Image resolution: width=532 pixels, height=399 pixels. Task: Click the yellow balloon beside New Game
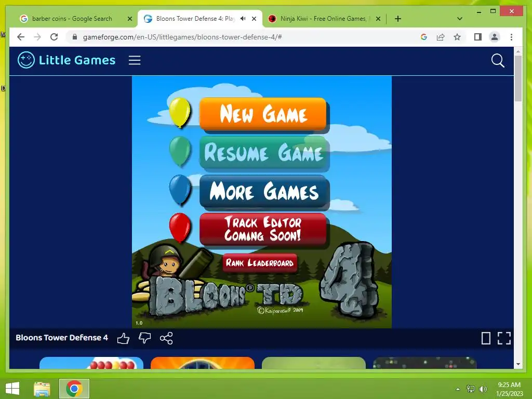179,113
